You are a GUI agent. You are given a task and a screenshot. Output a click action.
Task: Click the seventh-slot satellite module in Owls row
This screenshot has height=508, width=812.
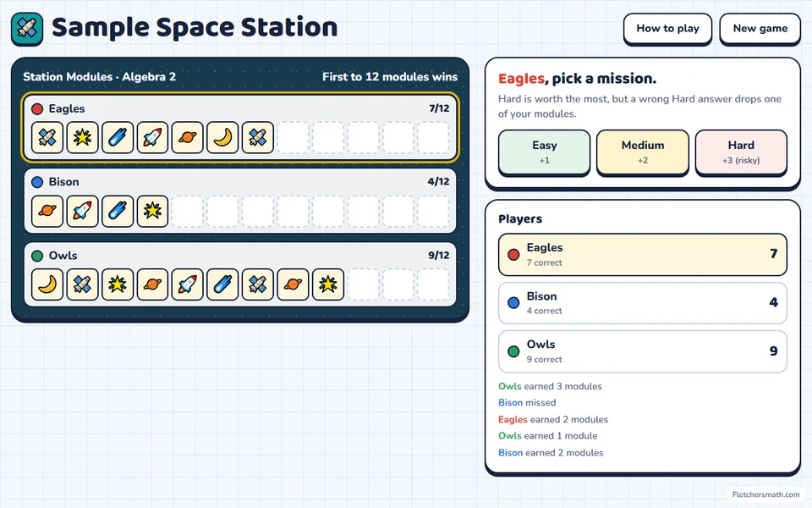click(x=258, y=284)
